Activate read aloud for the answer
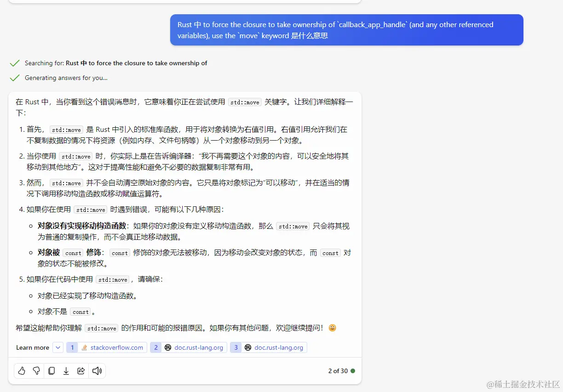Viewport: 563px width, 392px height. [97, 371]
